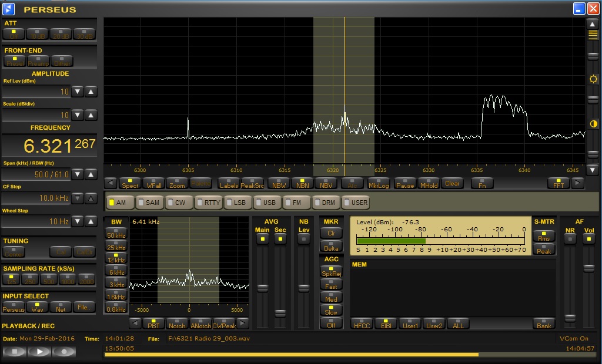Increase Scale dB/div with the up arrow
Image resolution: width=602 pixels, height=364 pixels.
[x=91, y=115]
